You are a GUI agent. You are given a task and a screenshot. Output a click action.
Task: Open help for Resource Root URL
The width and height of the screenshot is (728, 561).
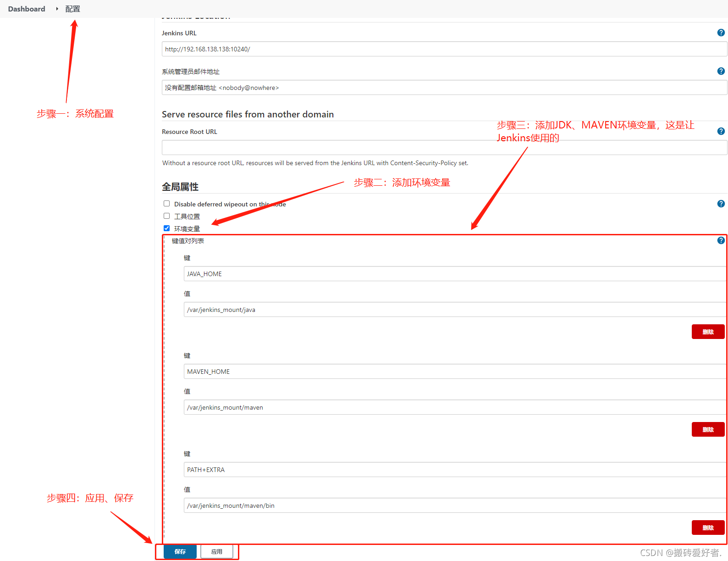(721, 132)
